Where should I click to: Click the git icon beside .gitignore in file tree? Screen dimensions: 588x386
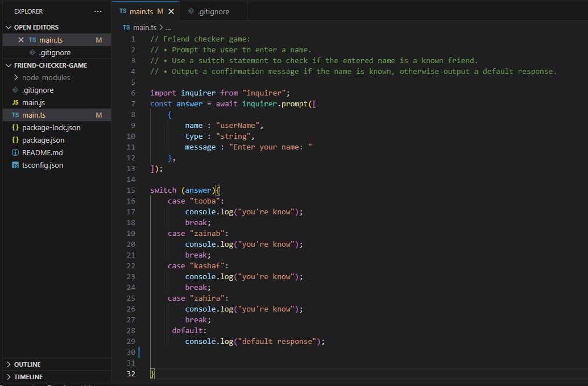coord(15,90)
